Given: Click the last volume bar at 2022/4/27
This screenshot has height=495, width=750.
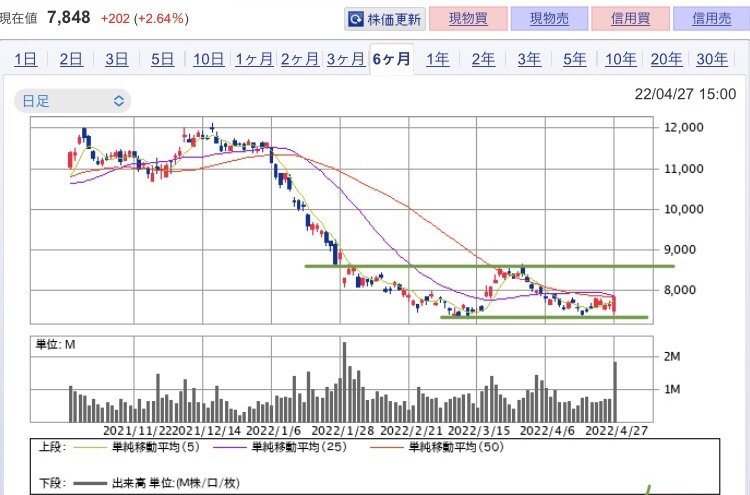Looking at the screenshot, I should point(615,392).
